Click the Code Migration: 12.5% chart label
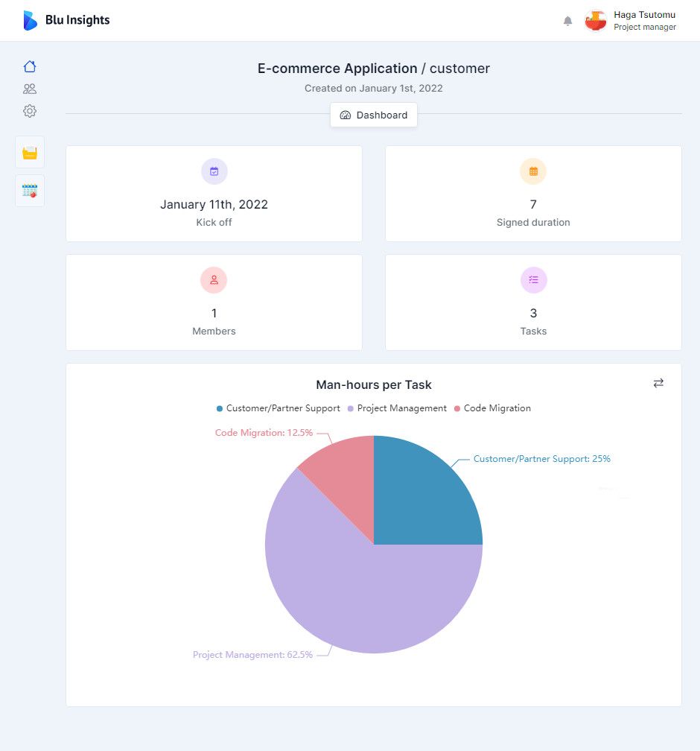Image resolution: width=700 pixels, height=751 pixels. coord(264,433)
